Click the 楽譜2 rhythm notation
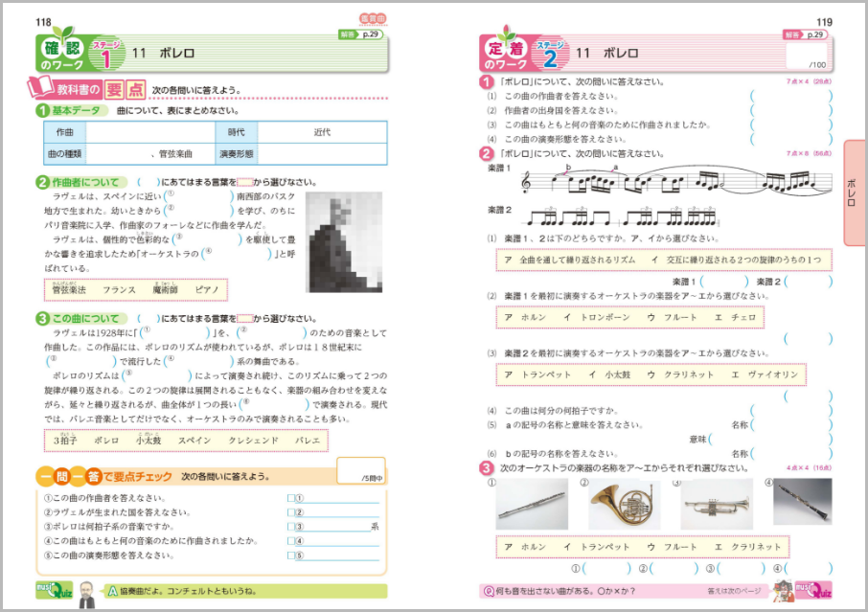This screenshot has width=868, height=612. pos(622,216)
